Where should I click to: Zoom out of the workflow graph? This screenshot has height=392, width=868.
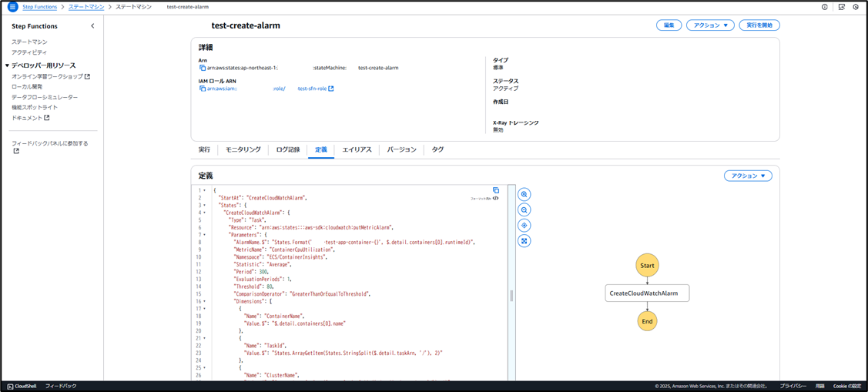pyautogui.click(x=524, y=209)
